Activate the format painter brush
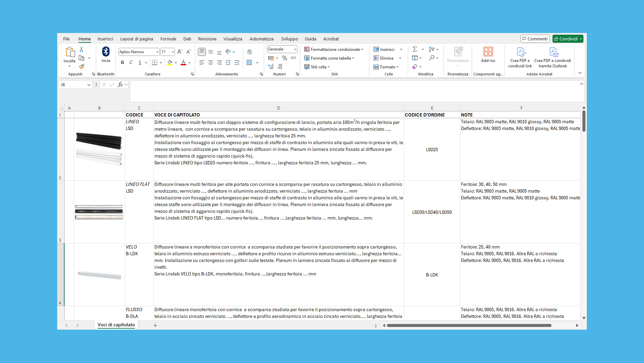The width and height of the screenshot is (644, 363). (81, 66)
